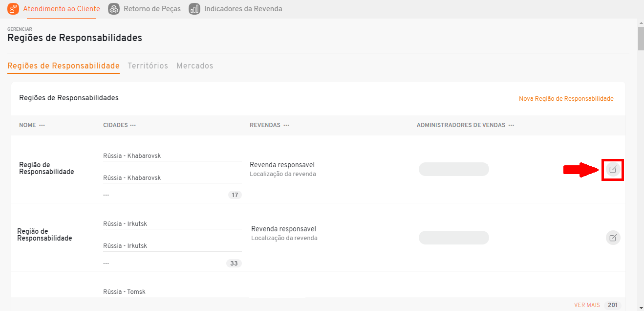Click the Atendimento ao Cliente orange icon
Viewport: 644px width, 311px height.
click(x=13, y=9)
